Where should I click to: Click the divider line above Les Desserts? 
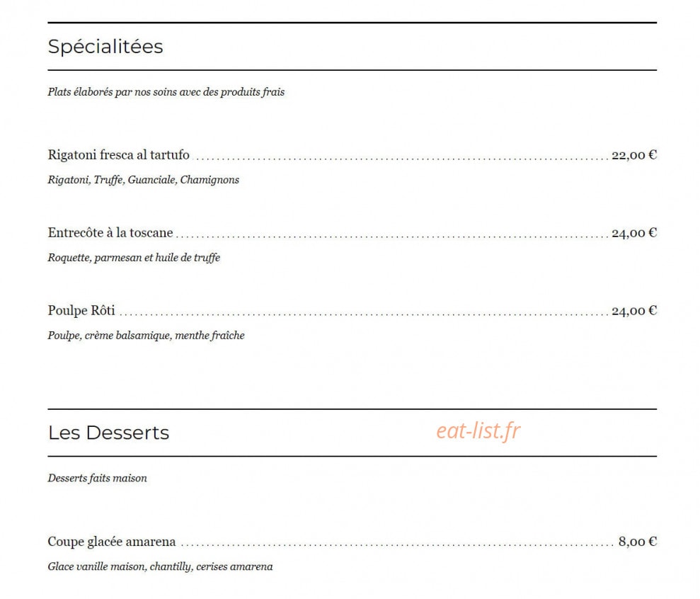[352, 409]
